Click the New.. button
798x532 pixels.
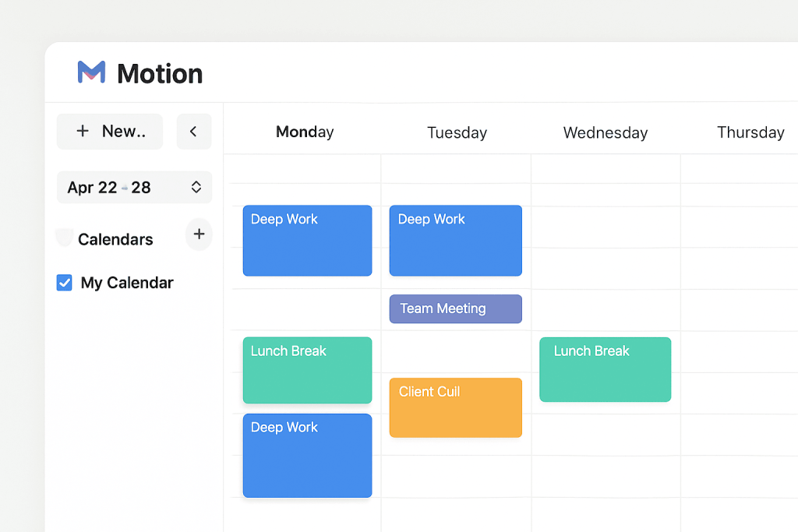click(110, 132)
